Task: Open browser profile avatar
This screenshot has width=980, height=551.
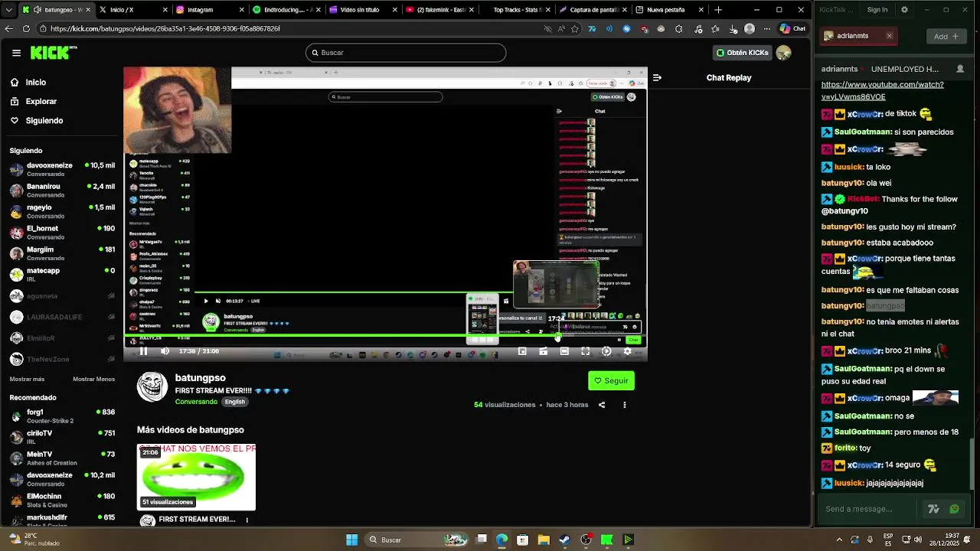Action: pyautogui.click(x=750, y=29)
